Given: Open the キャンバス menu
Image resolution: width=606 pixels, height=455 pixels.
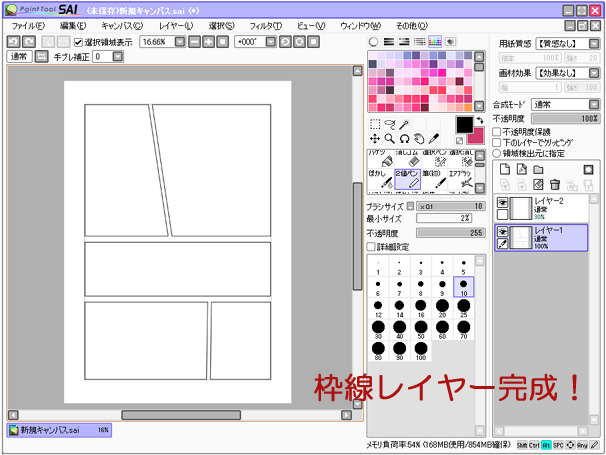Looking at the screenshot, I should click(x=122, y=26).
